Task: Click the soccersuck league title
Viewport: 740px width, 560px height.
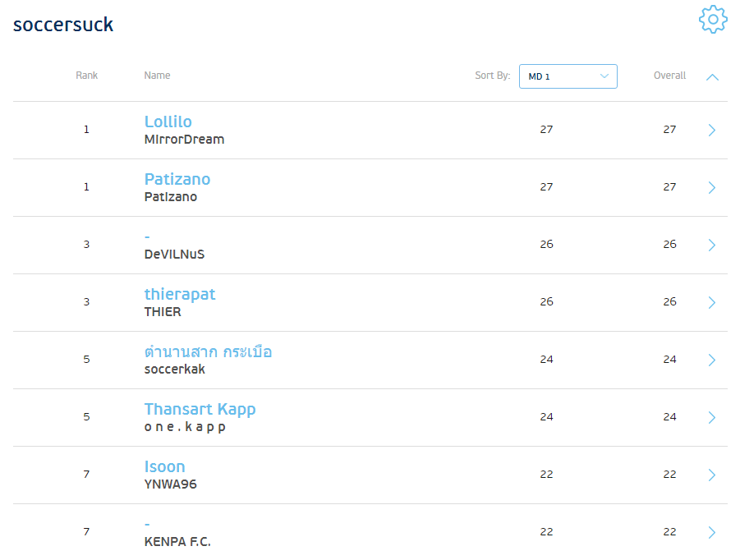Action: [63, 25]
